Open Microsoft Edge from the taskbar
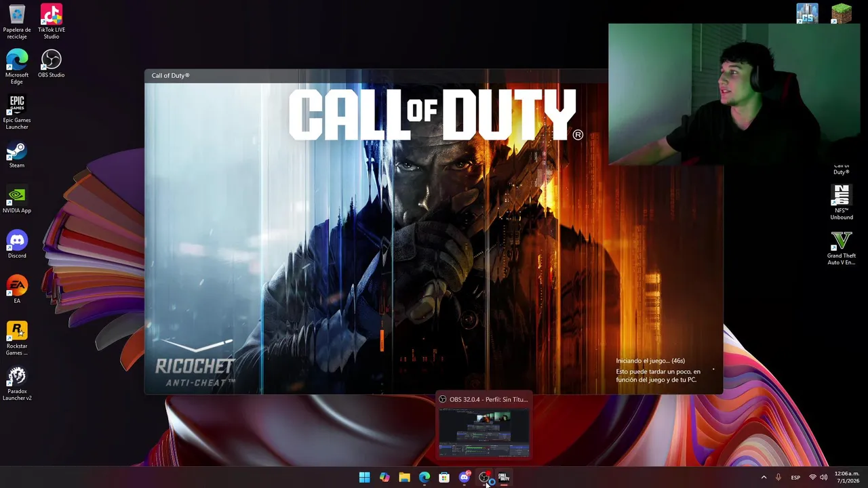This screenshot has height=488, width=868. pyautogui.click(x=425, y=477)
